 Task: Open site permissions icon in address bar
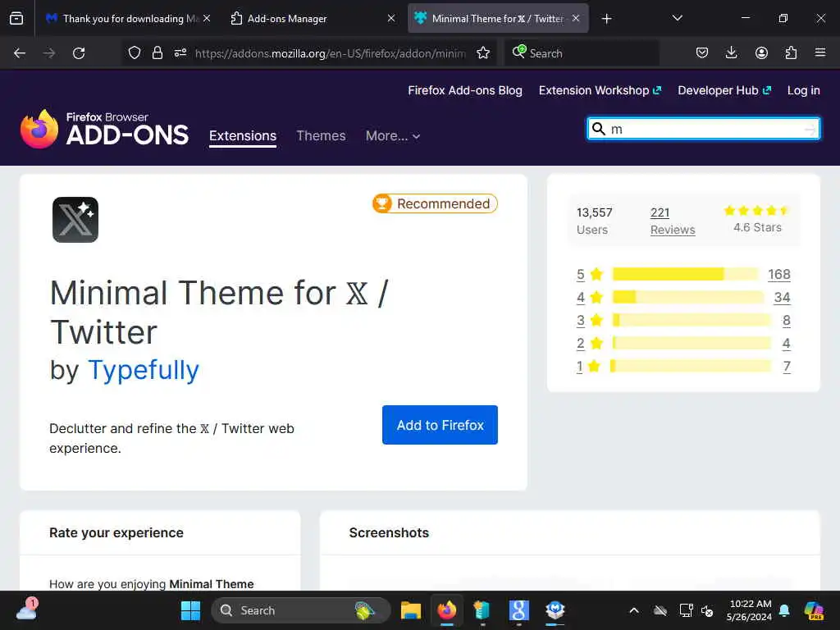tap(180, 53)
